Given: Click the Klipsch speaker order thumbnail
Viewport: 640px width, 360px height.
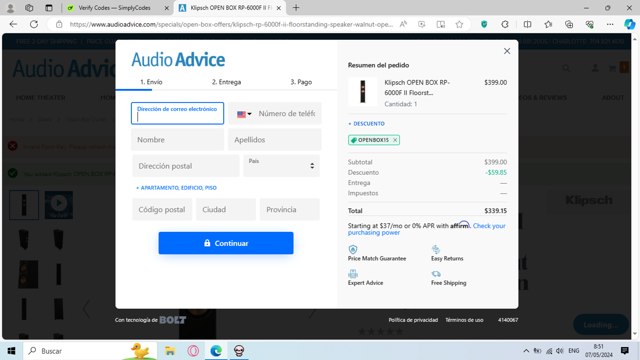Looking at the screenshot, I should coord(362,91).
